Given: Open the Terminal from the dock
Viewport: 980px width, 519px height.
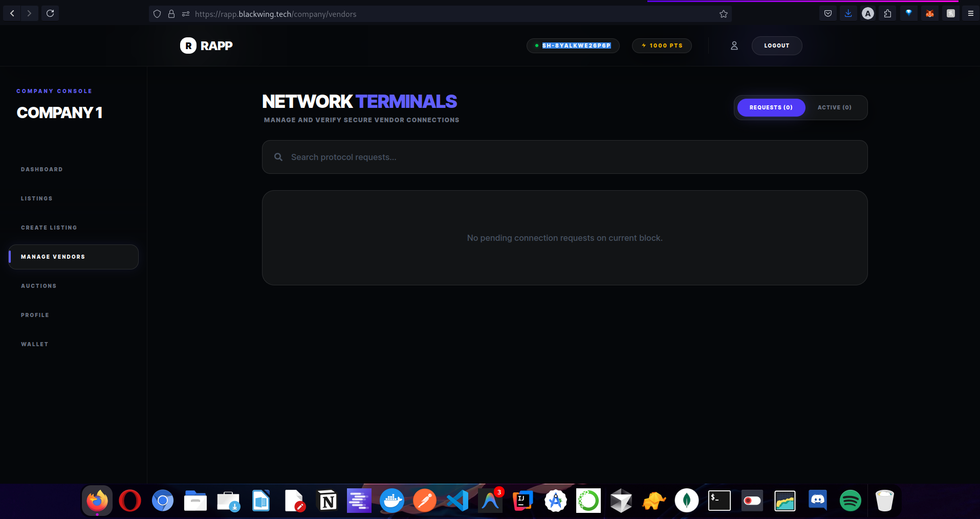Looking at the screenshot, I should coord(720,501).
